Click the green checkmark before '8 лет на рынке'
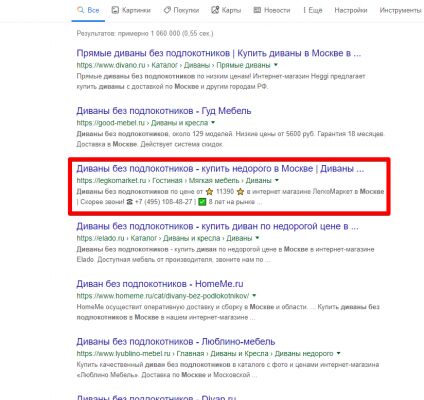This screenshot has height=400, width=424. pos(202,202)
